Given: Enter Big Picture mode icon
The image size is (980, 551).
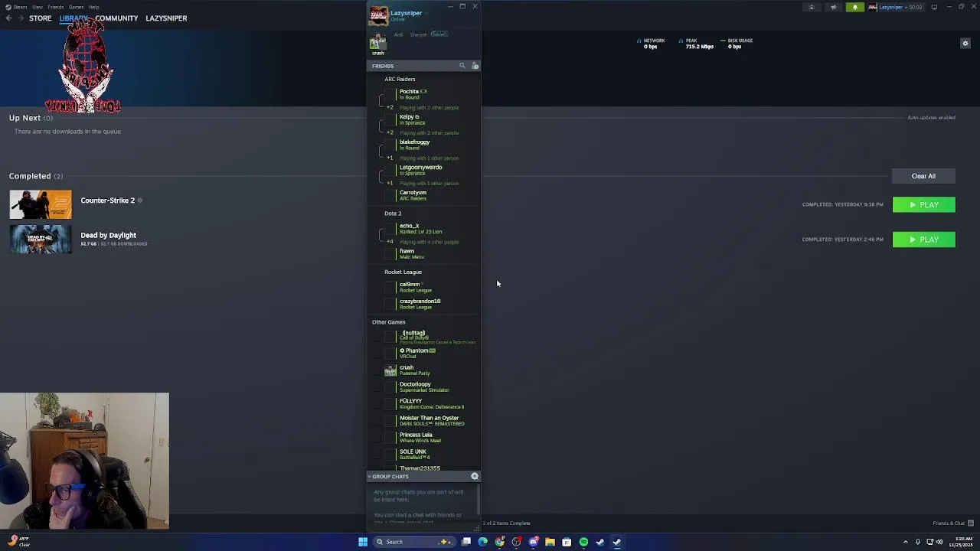Looking at the screenshot, I should coord(934,7).
